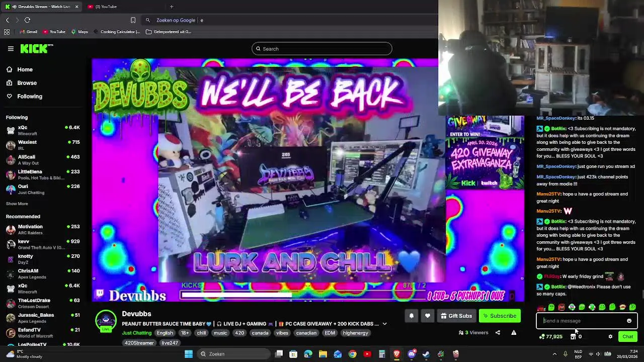Open Steam from the taskbar
Image resolution: width=644 pixels, height=362 pixels.
point(426,354)
